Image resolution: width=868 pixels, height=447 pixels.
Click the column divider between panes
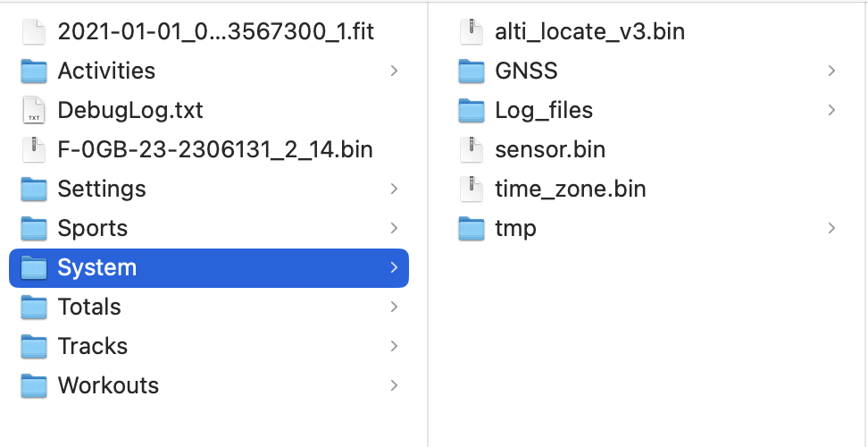[x=428, y=223]
